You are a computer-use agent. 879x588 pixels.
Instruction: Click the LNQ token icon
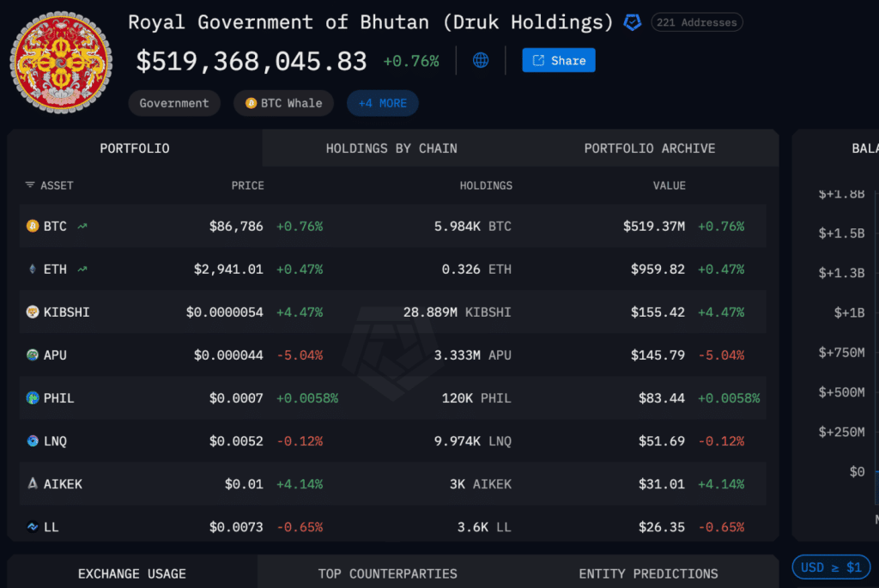(x=33, y=441)
